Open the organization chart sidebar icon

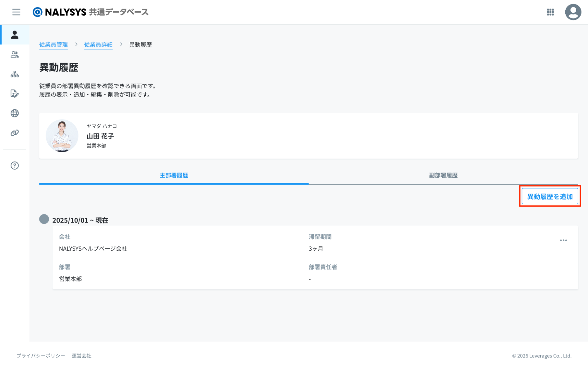point(15,74)
